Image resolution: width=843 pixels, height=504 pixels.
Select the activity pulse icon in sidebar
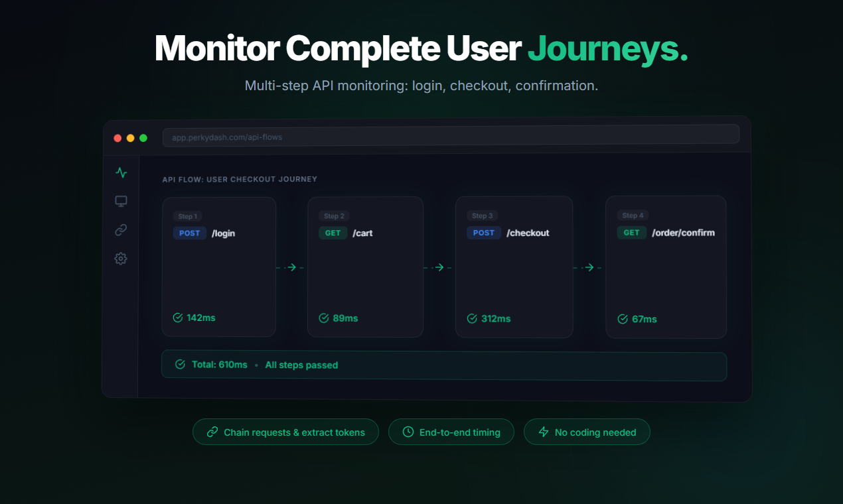point(121,172)
